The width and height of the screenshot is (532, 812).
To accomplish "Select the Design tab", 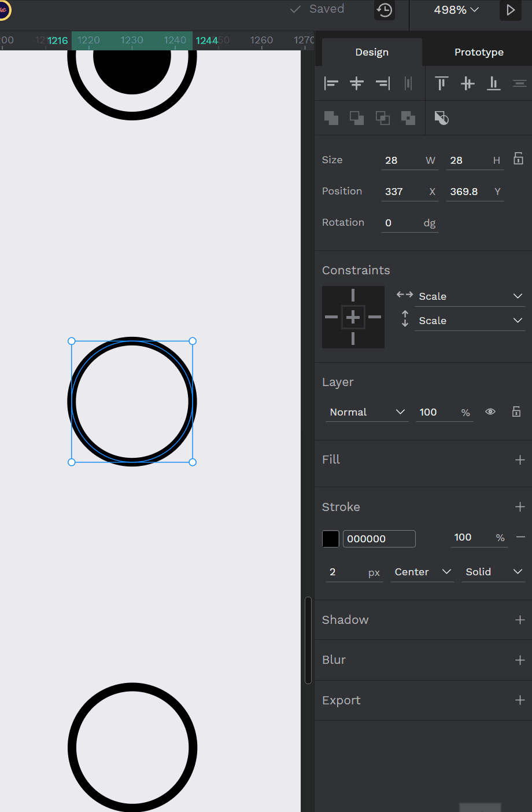I will click(x=372, y=52).
